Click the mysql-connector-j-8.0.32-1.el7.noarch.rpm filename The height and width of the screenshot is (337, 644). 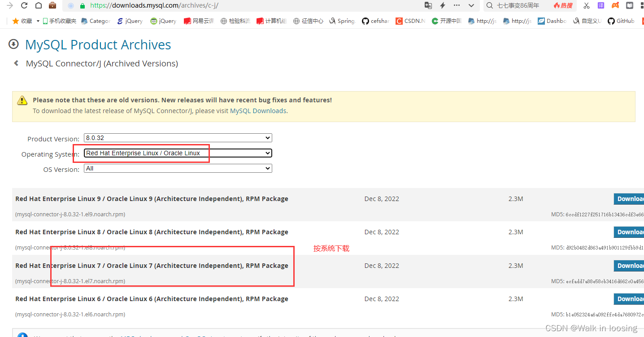(70, 281)
